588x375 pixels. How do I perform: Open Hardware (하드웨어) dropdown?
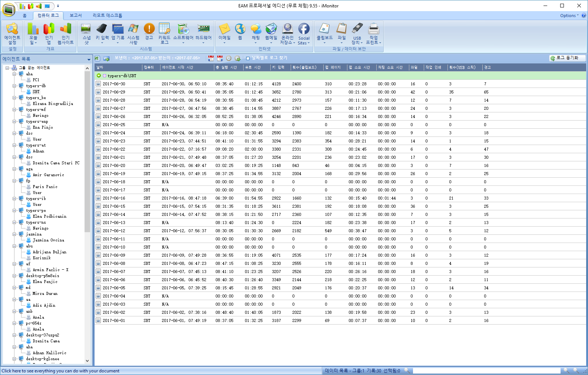tap(204, 34)
